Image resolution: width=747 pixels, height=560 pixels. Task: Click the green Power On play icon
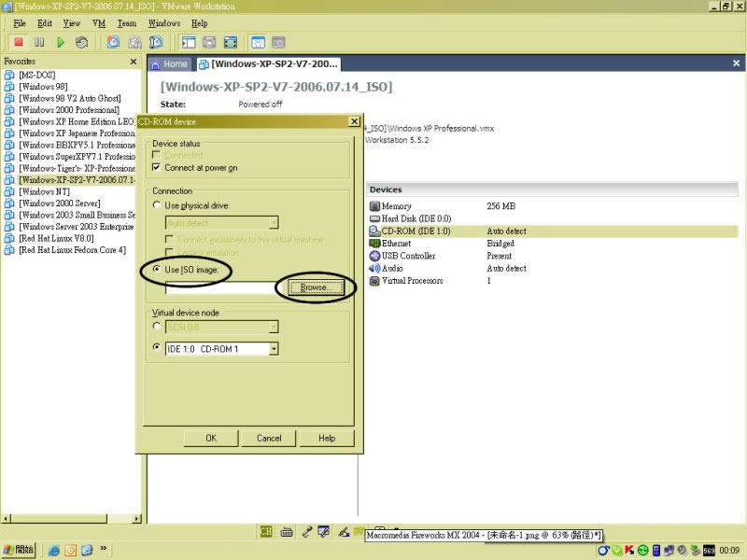tap(61, 42)
